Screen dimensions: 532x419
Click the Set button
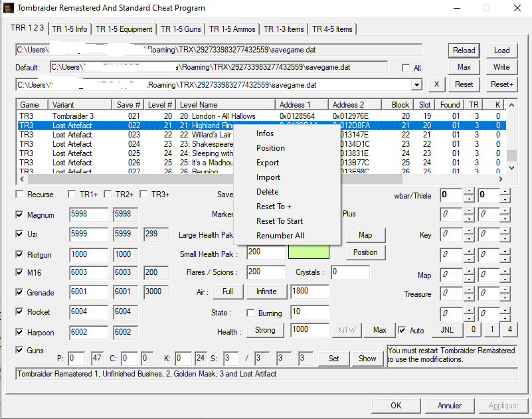click(333, 359)
